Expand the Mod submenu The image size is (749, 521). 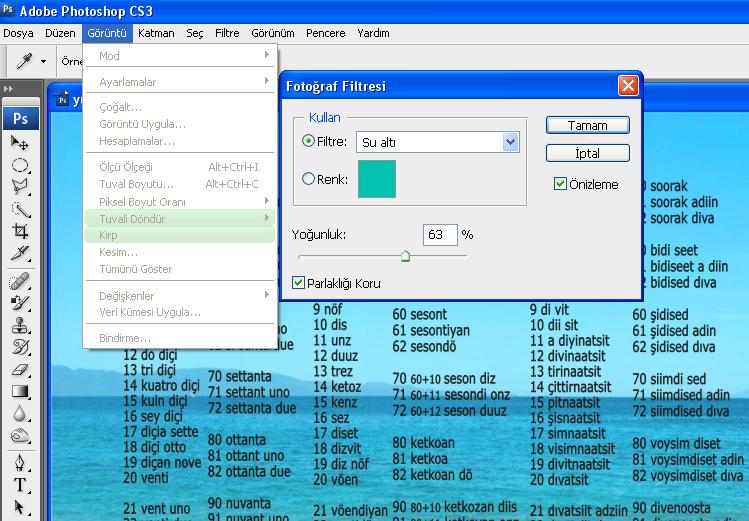pyautogui.click(x=180, y=56)
